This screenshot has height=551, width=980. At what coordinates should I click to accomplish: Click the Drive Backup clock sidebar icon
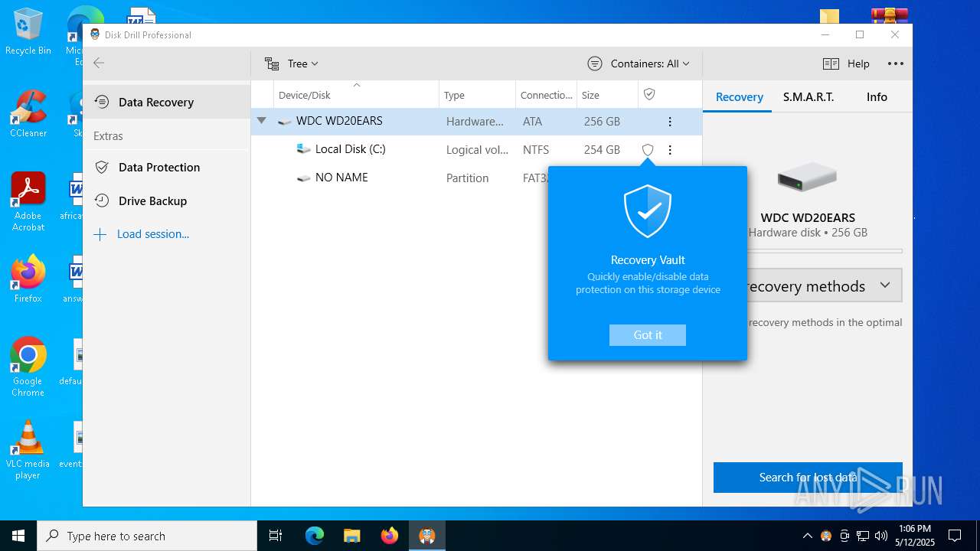[102, 201]
